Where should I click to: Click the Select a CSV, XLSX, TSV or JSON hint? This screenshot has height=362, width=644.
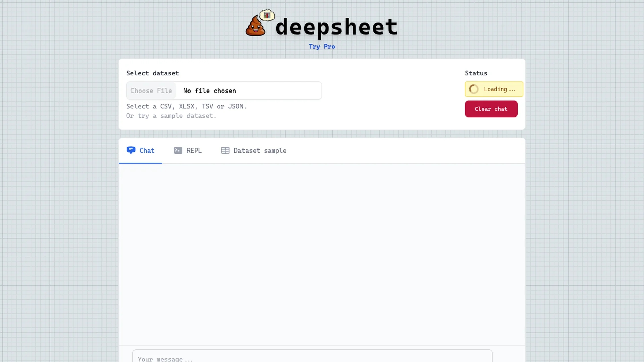point(186,106)
